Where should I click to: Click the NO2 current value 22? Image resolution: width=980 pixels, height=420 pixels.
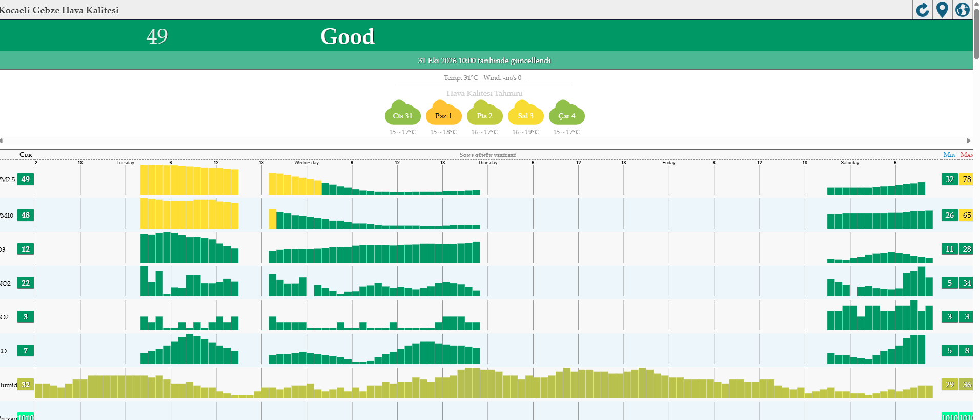[26, 283]
